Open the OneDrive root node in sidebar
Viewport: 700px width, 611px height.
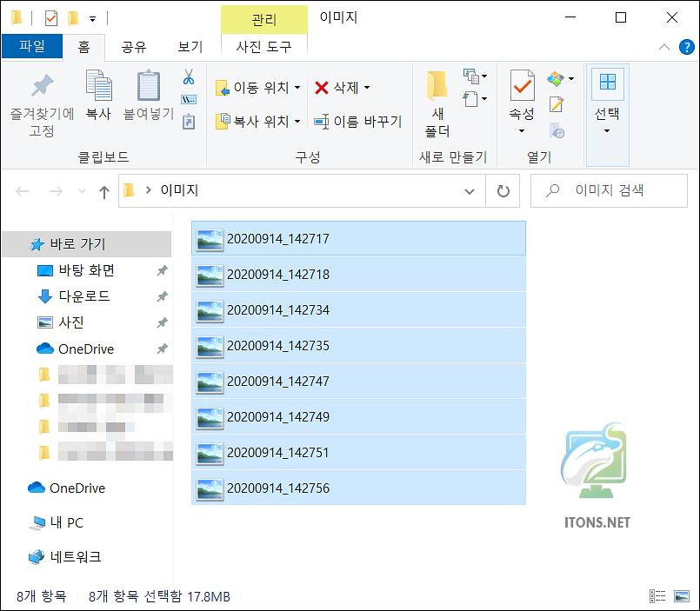click(77, 488)
